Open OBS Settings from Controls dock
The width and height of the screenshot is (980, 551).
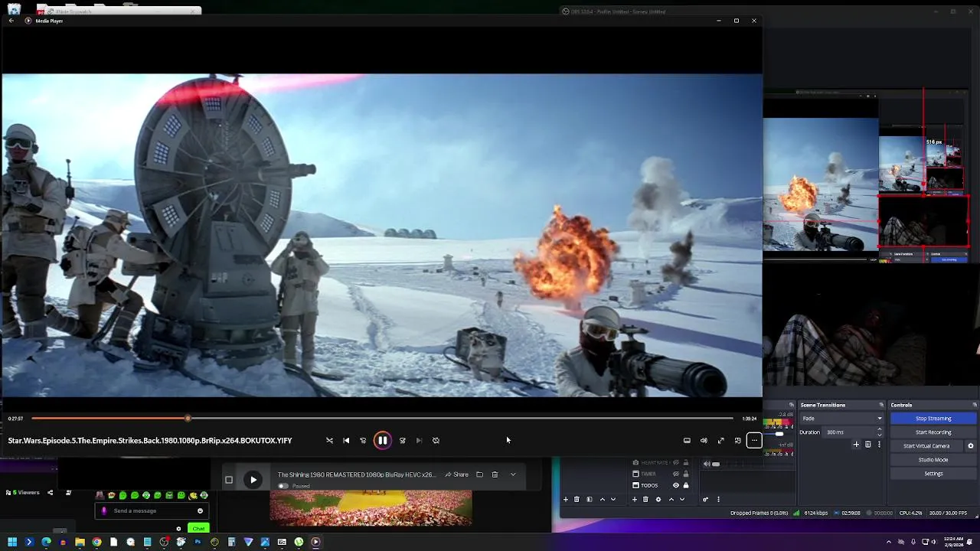(x=933, y=474)
